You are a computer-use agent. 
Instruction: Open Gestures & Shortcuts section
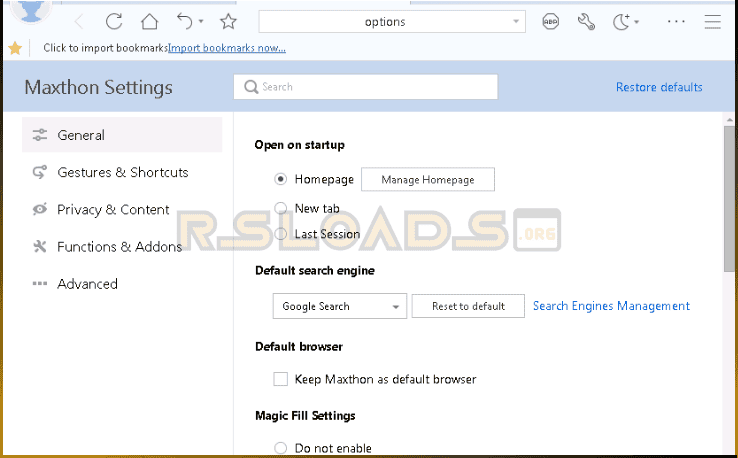coord(122,172)
